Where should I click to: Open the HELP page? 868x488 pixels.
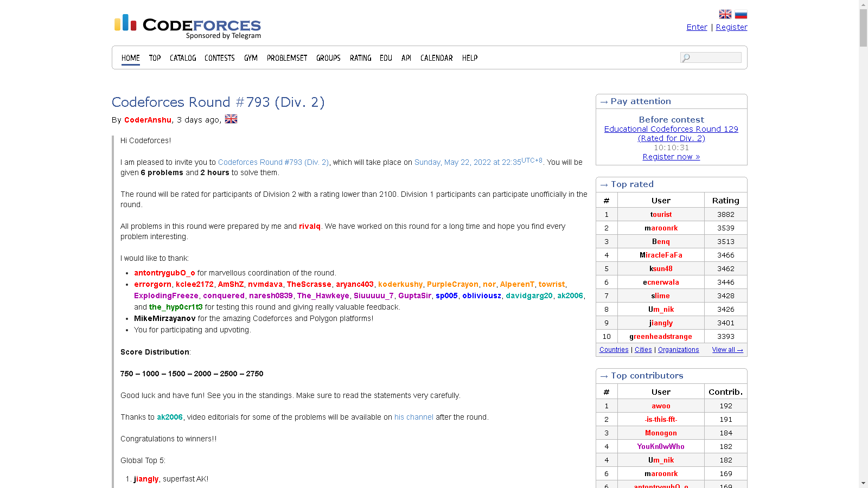[470, 58]
